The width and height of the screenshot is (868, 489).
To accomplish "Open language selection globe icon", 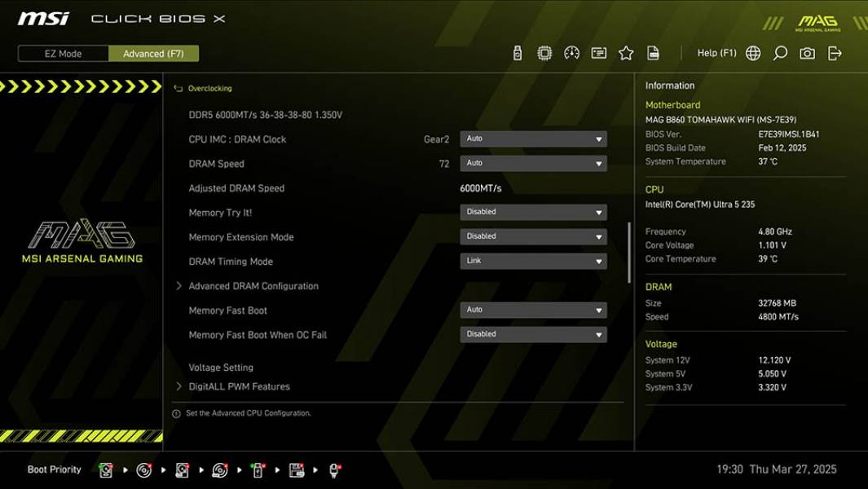I will 753,53.
